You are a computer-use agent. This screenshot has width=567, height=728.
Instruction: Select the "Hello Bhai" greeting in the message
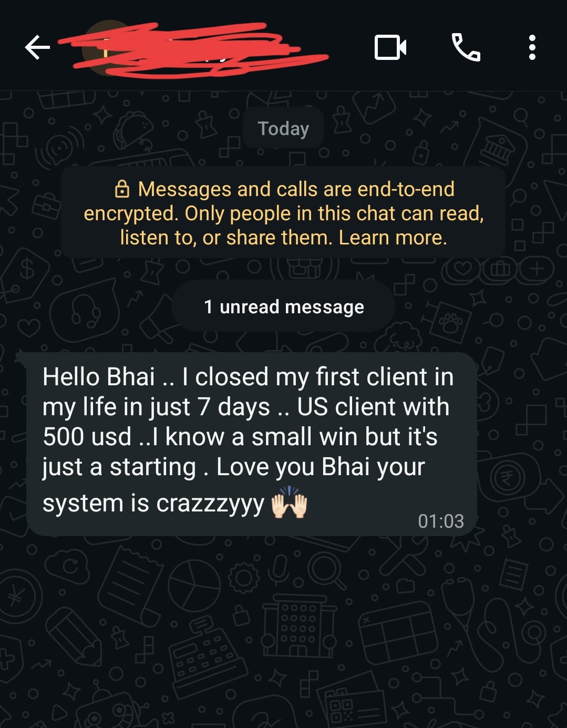(x=99, y=377)
